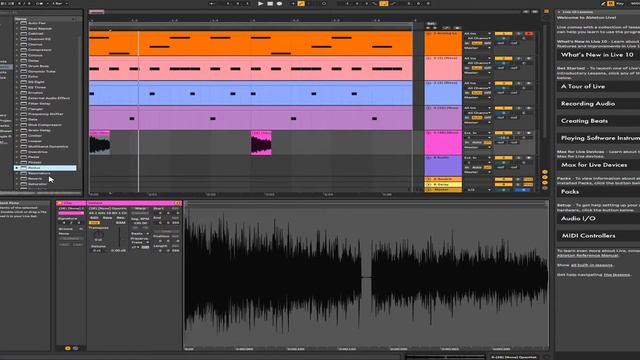Image resolution: width=640 pixels, height=360 pixels.
Task: Close the Help View panel
Action: coord(559,12)
